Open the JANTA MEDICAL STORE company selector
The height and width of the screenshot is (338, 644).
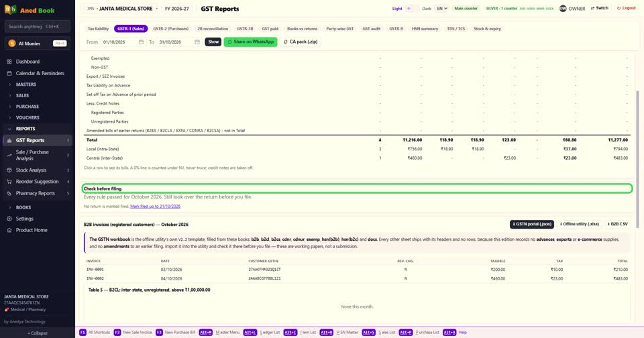(x=122, y=9)
